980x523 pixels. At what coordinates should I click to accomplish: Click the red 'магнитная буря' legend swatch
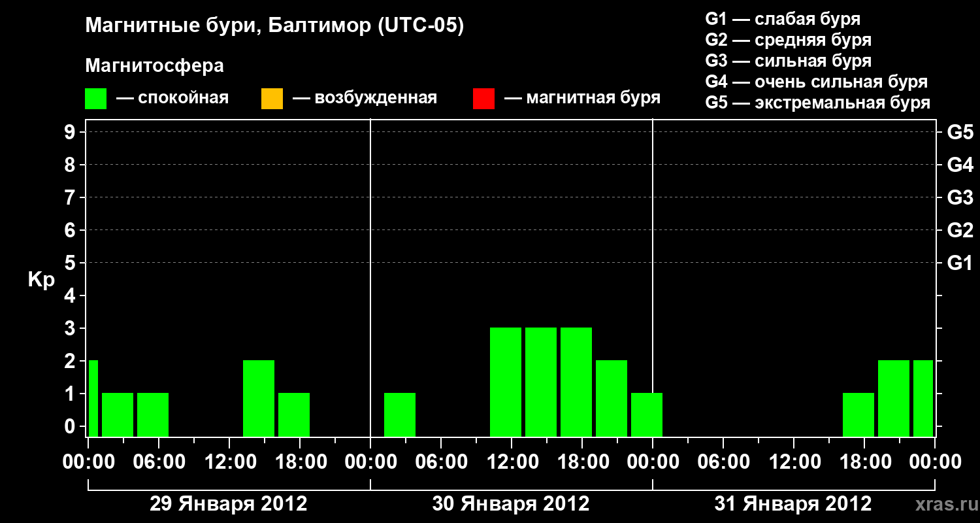tap(483, 99)
